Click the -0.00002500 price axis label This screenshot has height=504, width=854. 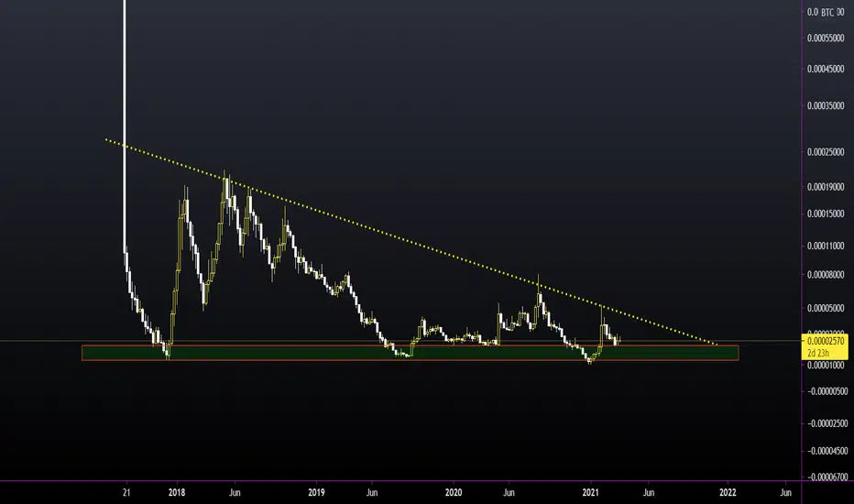click(x=826, y=423)
